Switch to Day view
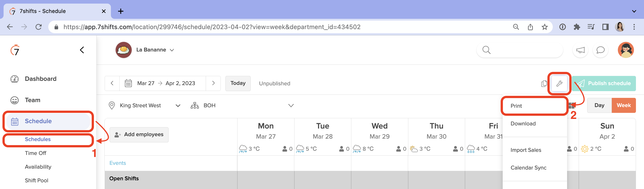 [599, 105]
